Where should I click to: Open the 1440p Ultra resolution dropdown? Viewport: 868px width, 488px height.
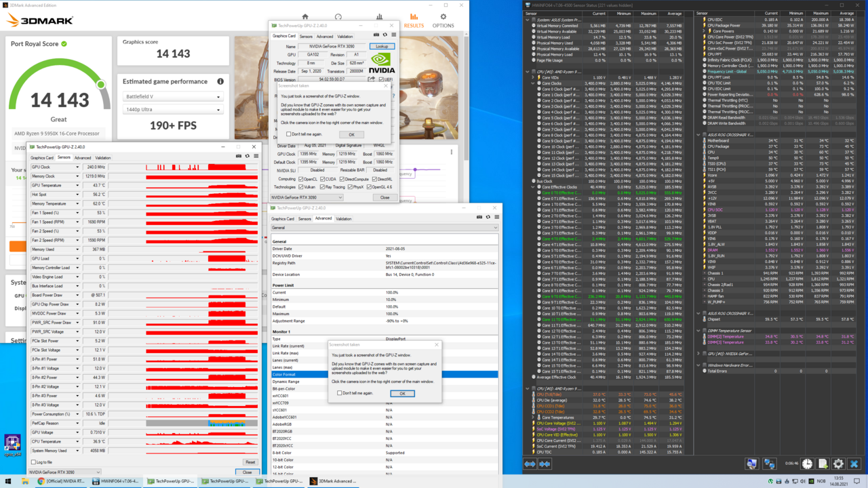coord(173,110)
